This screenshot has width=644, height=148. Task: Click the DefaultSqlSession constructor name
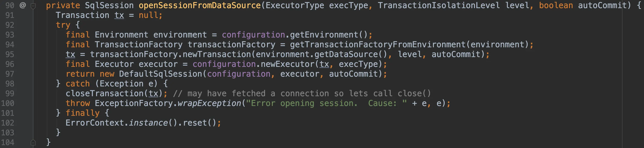point(161,74)
